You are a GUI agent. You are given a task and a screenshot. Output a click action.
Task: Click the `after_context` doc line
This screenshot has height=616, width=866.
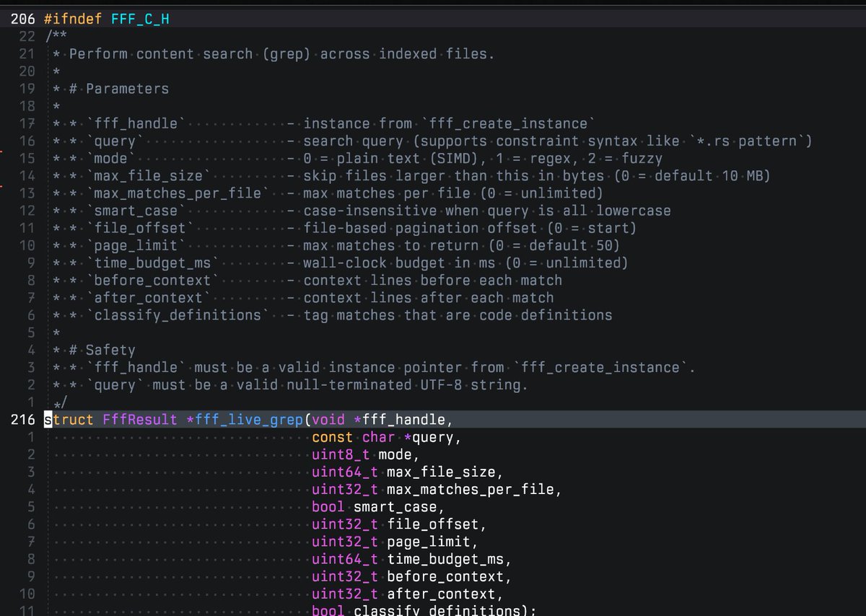coord(303,298)
